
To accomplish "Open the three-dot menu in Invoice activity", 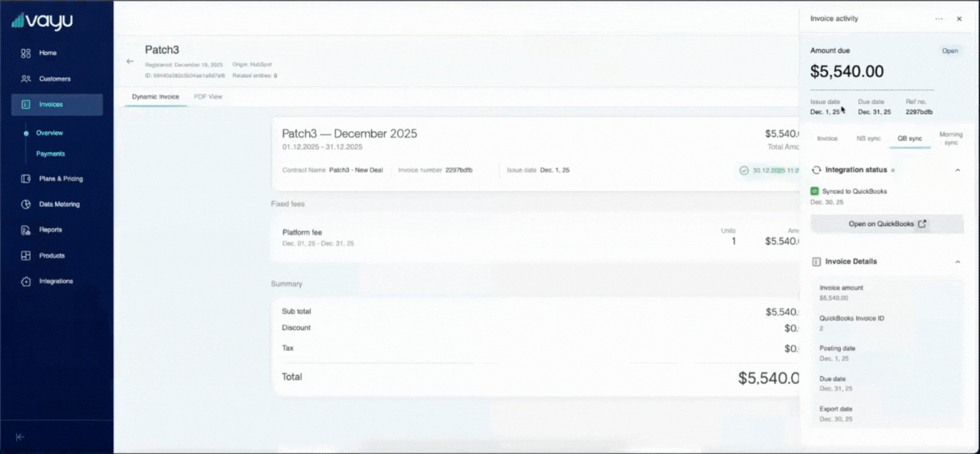I will pyautogui.click(x=939, y=19).
